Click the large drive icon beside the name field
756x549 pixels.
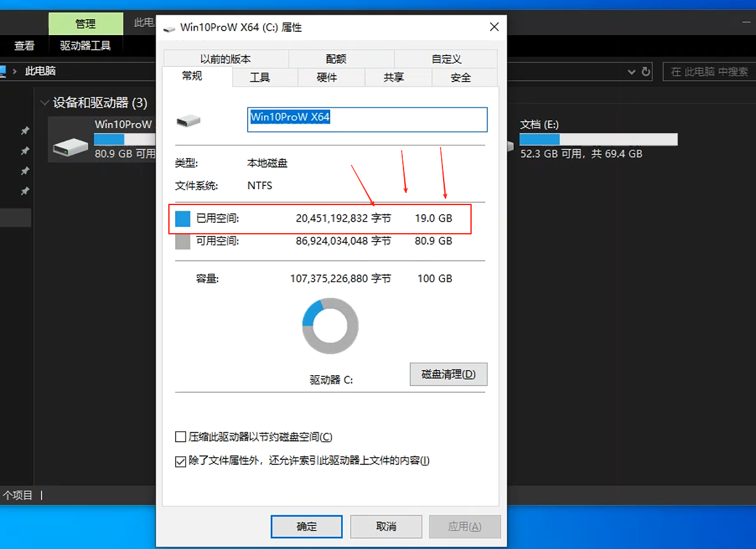click(189, 120)
